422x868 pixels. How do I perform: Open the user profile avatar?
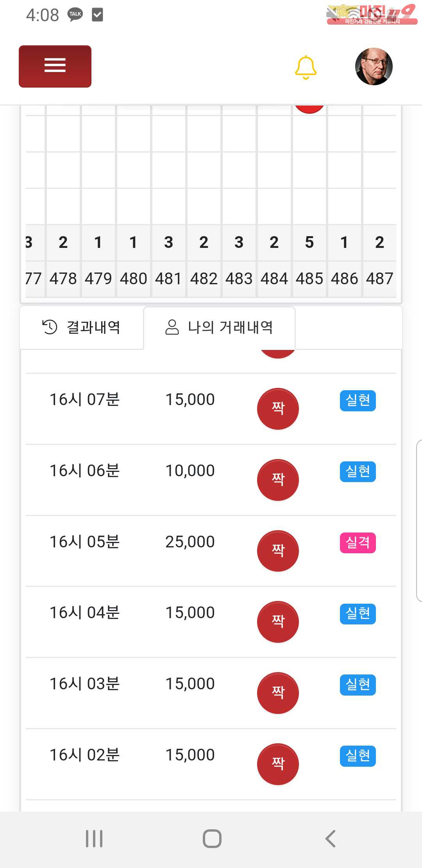(x=374, y=67)
